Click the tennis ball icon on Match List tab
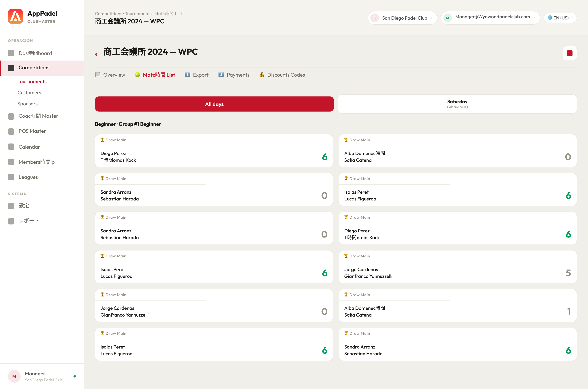 (137, 75)
